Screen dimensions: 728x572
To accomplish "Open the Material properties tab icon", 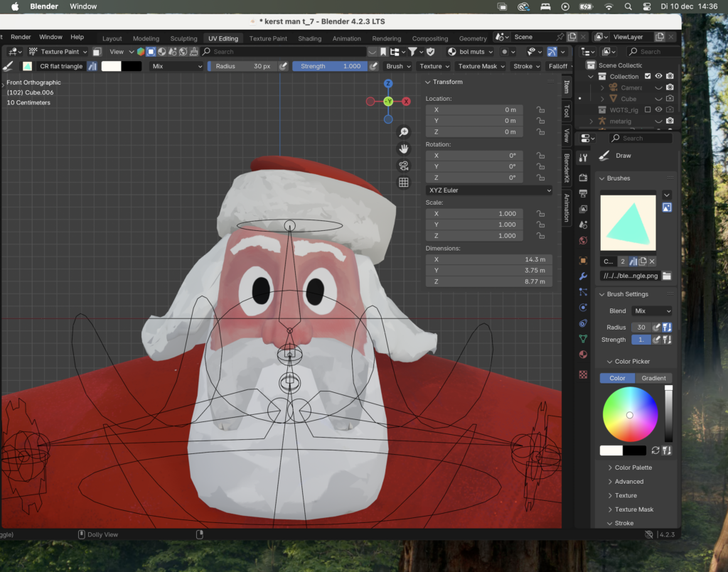I will pos(583,355).
